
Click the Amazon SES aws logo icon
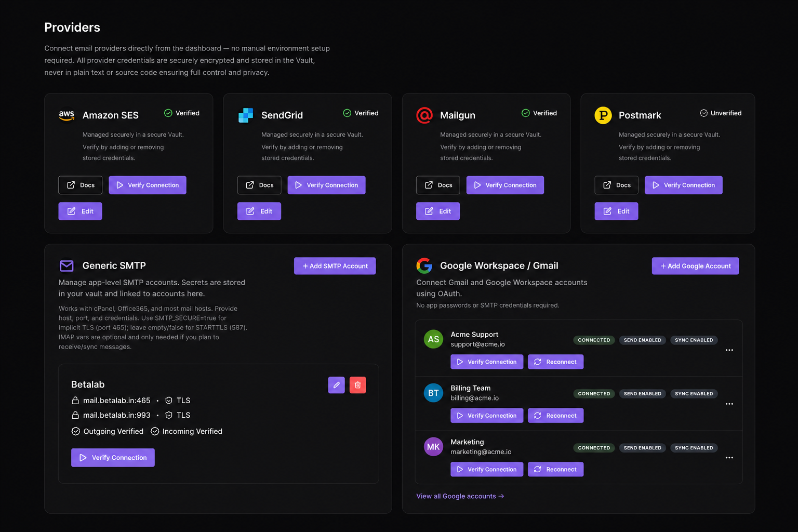pos(66,115)
